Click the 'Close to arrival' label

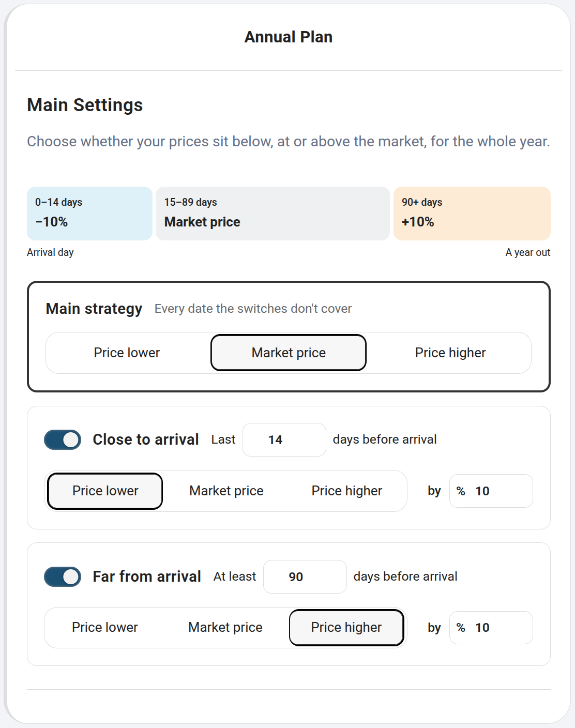click(x=146, y=439)
